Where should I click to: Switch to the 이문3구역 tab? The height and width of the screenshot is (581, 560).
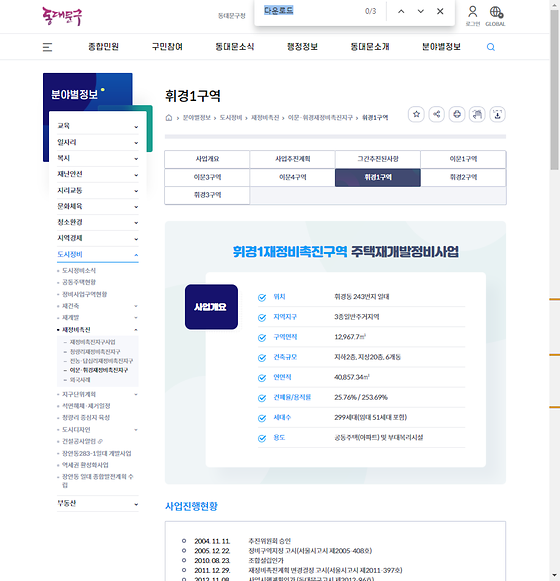207,177
